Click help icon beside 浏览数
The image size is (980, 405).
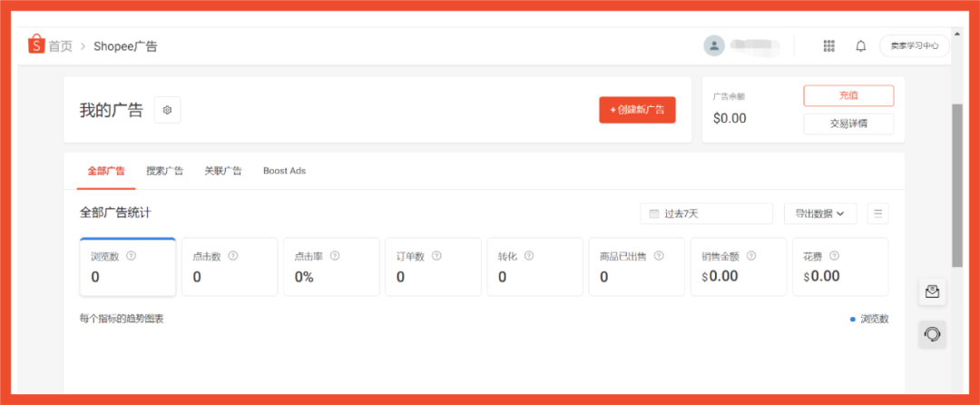(x=131, y=256)
